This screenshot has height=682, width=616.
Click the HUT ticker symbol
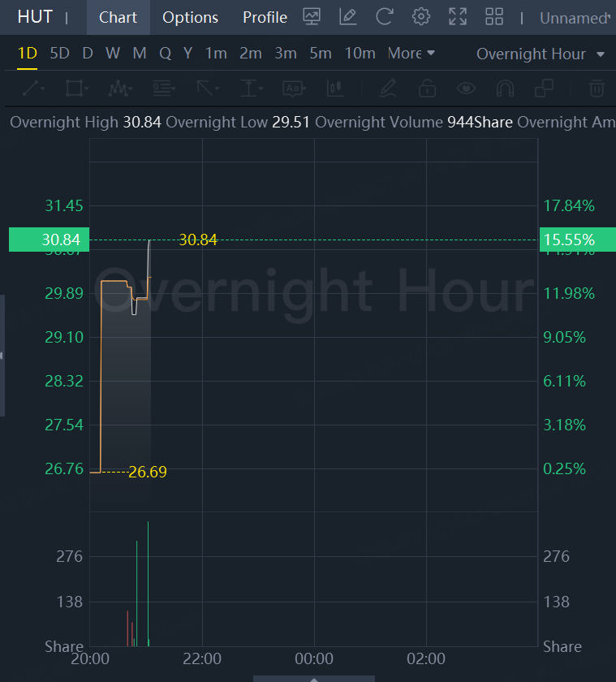(35, 17)
